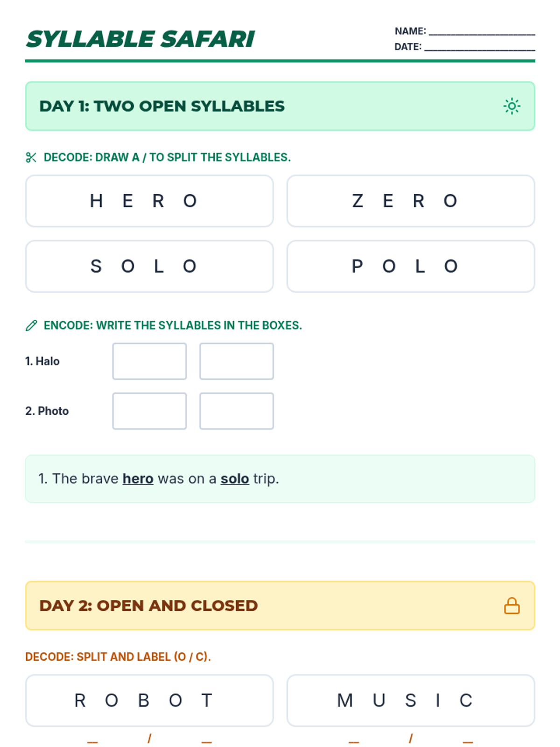Click first syllable box for Photo
Image resolution: width=560 pixels, height=747 pixels.
pos(149,411)
